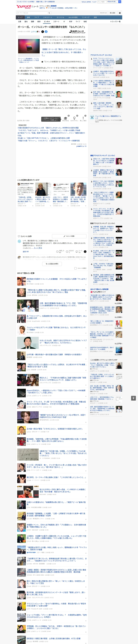Open article かまいたち山内 家族で1泊12万円
Image resolution: width=138 pixels, height=644 pixels.
pos(63,342)
